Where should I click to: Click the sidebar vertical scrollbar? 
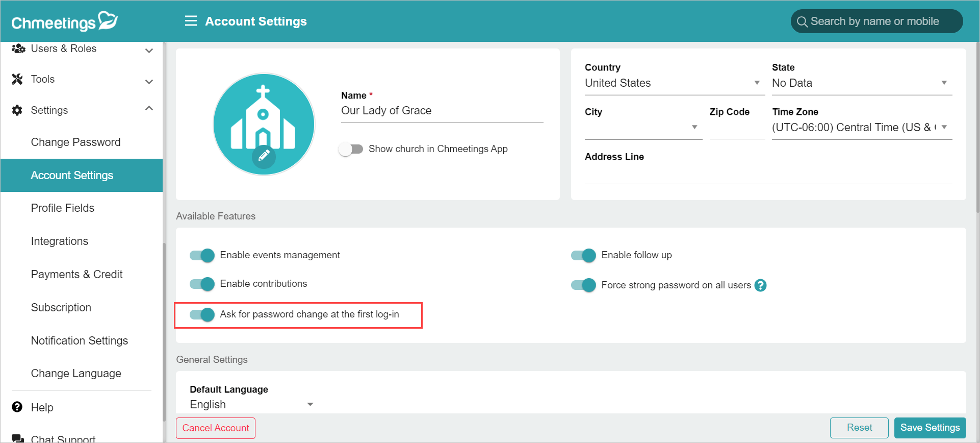coord(164,332)
